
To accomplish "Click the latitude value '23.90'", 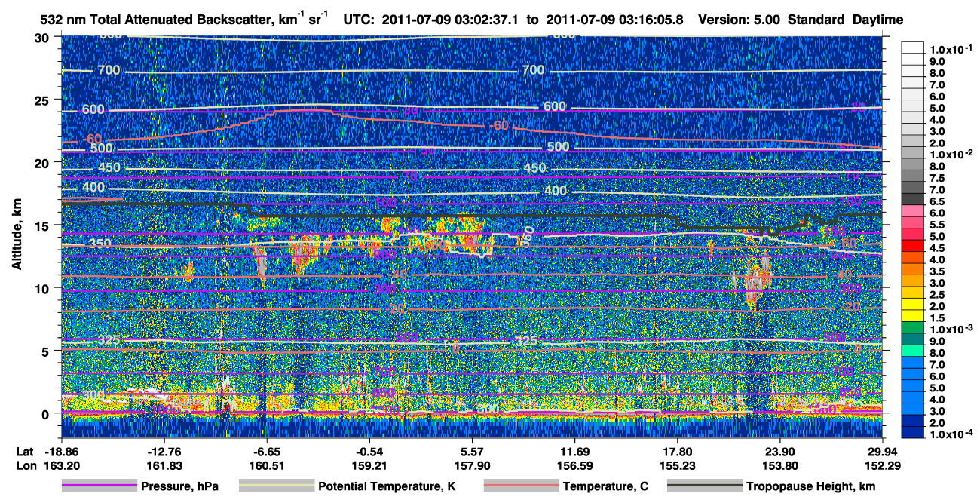I will pyautogui.click(x=779, y=452).
